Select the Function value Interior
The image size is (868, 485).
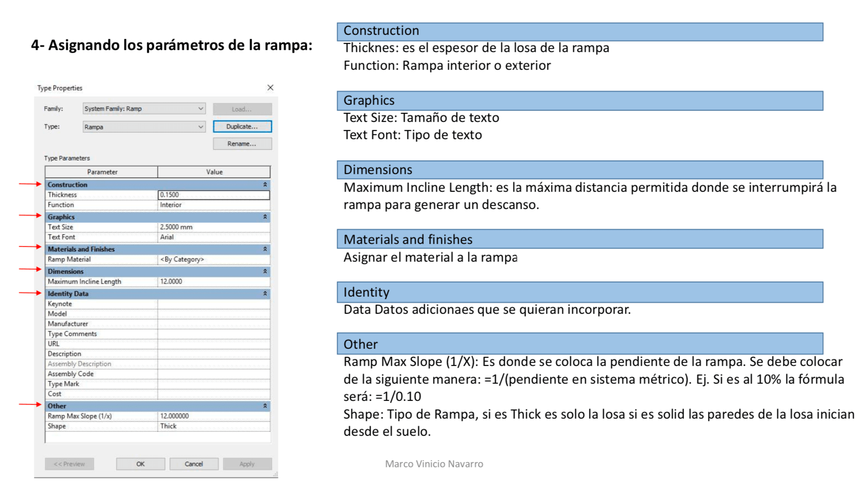point(214,205)
